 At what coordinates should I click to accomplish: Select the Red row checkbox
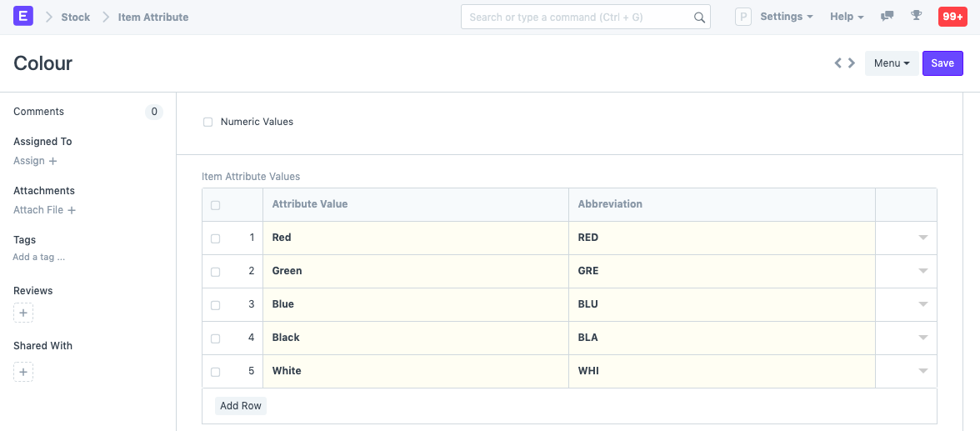click(216, 238)
